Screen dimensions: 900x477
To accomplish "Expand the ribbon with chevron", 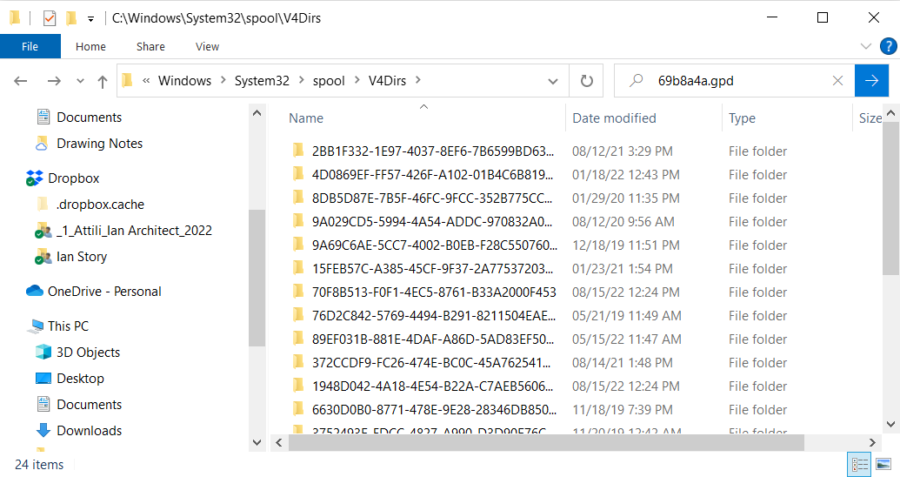I will point(866,46).
